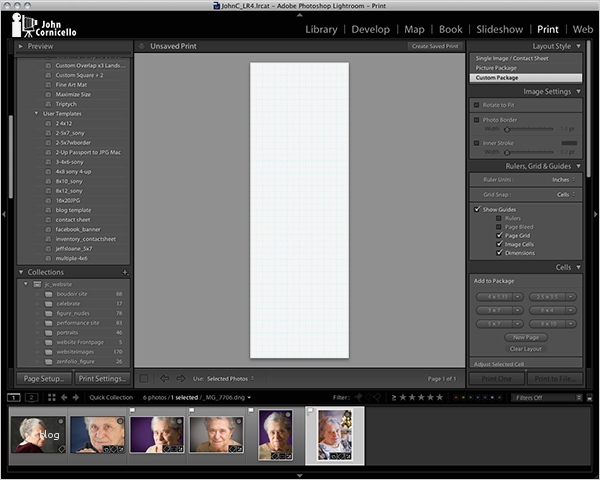
Task: Click the portraits collection folder icon
Action: coord(49,333)
